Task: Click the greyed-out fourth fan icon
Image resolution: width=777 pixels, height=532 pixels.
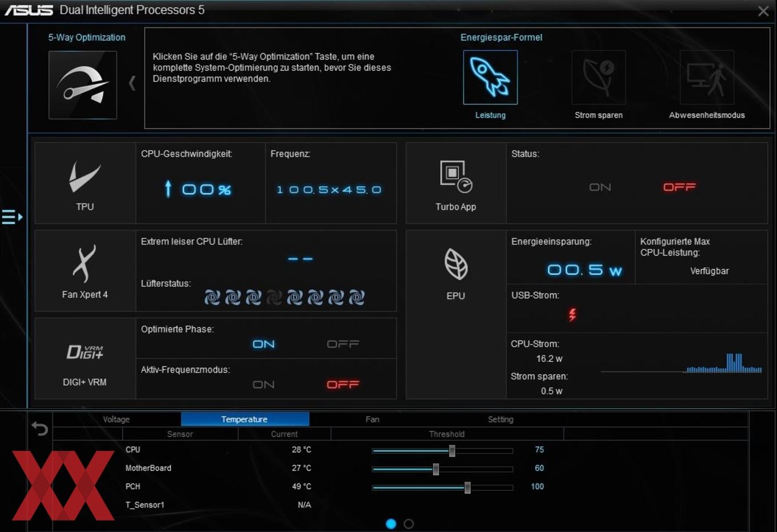Action: pyautogui.click(x=274, y=297)
